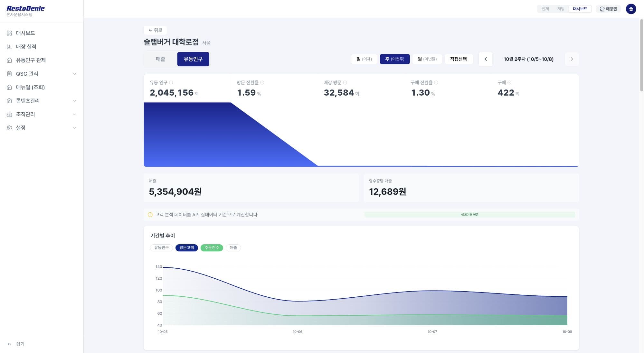
Task: Select the 일 (어제) period option
Action: (364, 59)
